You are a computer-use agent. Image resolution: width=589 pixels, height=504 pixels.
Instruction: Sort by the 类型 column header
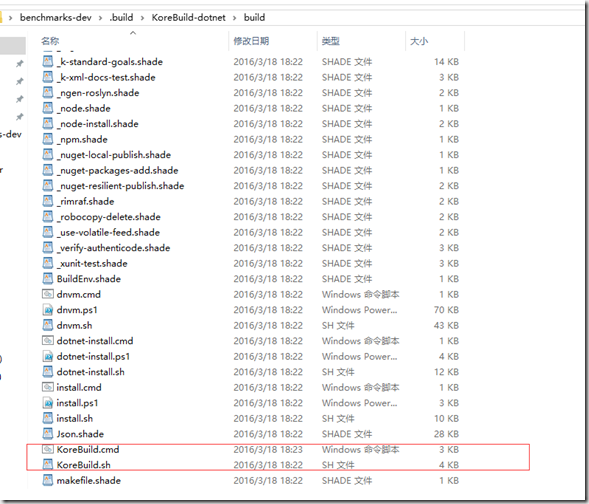[x=331, y=41]
